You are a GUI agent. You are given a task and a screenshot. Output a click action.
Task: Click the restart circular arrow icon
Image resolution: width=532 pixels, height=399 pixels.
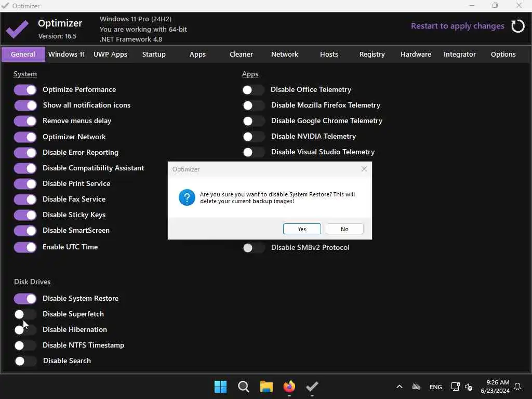coord(518,26)
